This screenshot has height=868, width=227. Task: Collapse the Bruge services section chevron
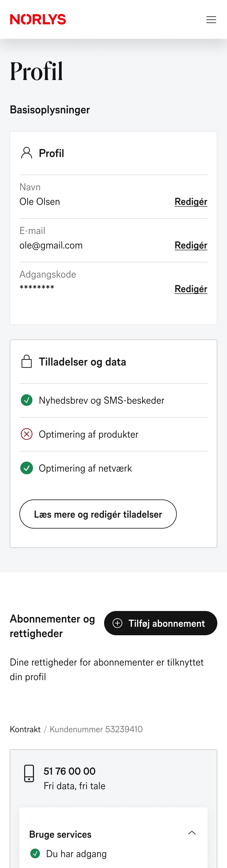coord(192,833)
